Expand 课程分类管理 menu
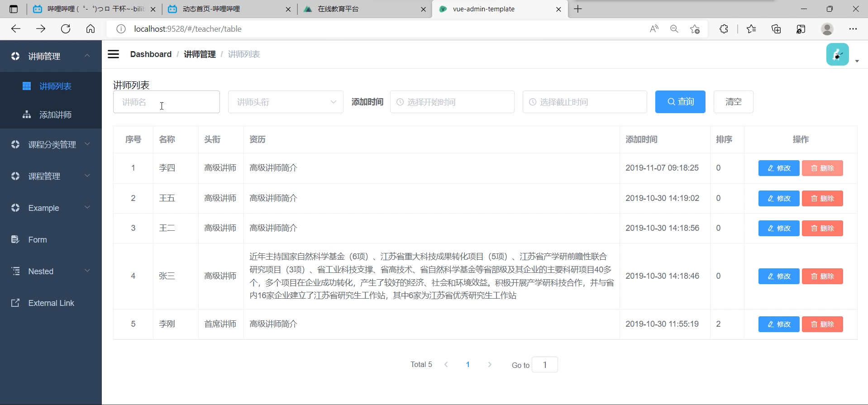Screen dimensions: 868x405 (x=51, y=144)
